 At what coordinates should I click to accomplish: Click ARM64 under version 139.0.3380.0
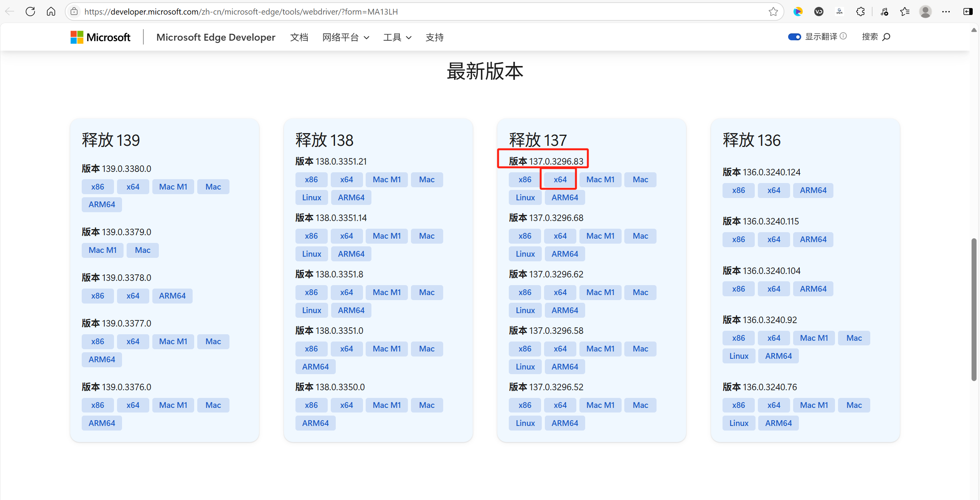(102, 205)
